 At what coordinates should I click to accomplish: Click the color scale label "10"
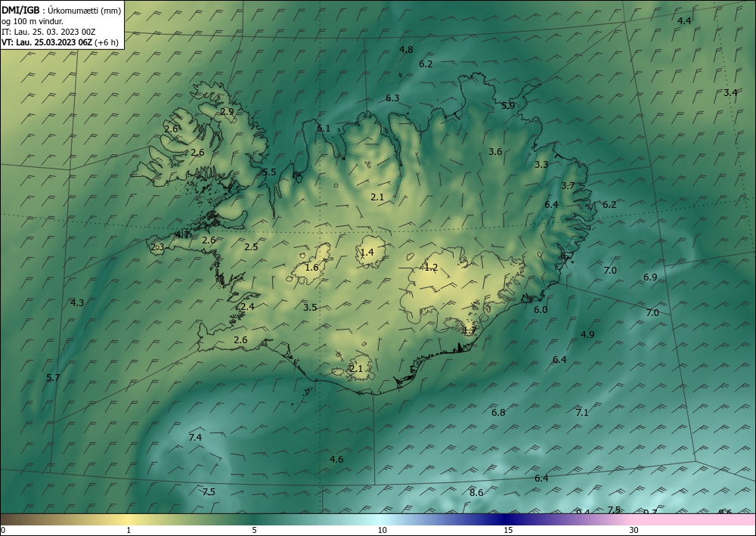coord(382,530)
